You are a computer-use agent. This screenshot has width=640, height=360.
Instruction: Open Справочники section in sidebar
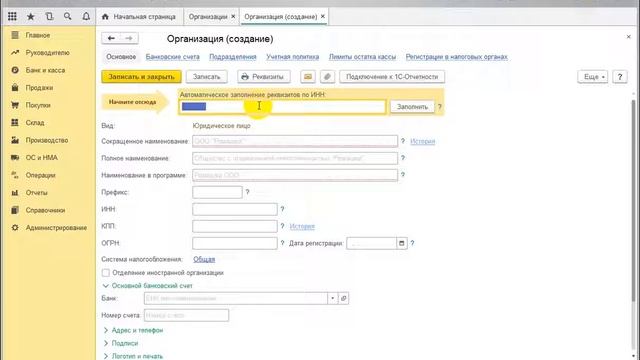[x=45, y=210]
